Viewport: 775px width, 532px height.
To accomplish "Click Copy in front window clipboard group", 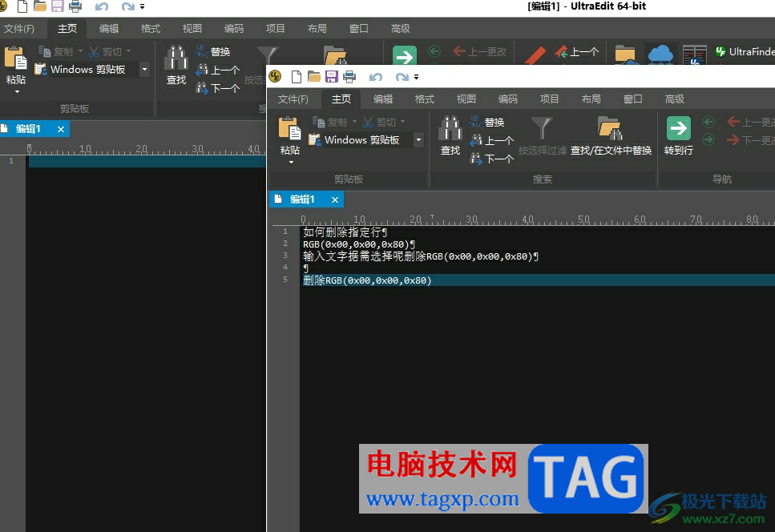I will (331, 122).
